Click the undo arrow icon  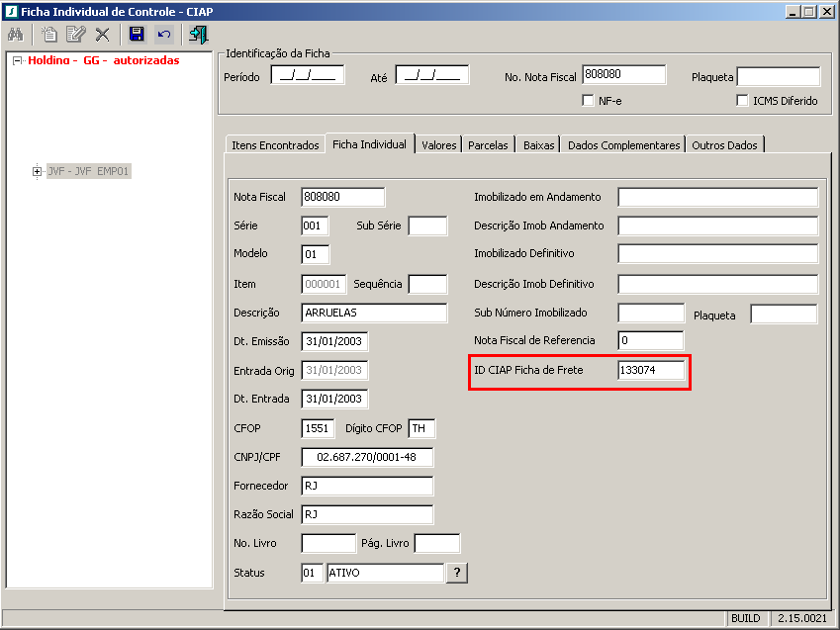[x=164, y=35]
